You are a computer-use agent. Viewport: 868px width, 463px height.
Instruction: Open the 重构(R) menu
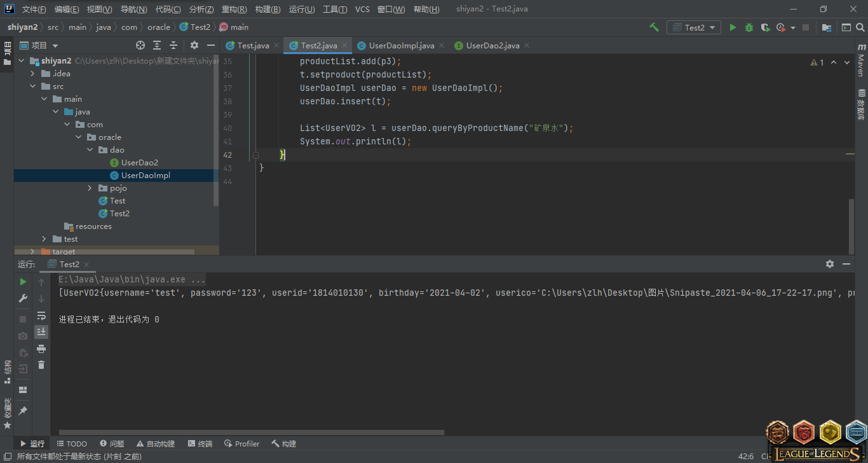[x=234, y=10]
